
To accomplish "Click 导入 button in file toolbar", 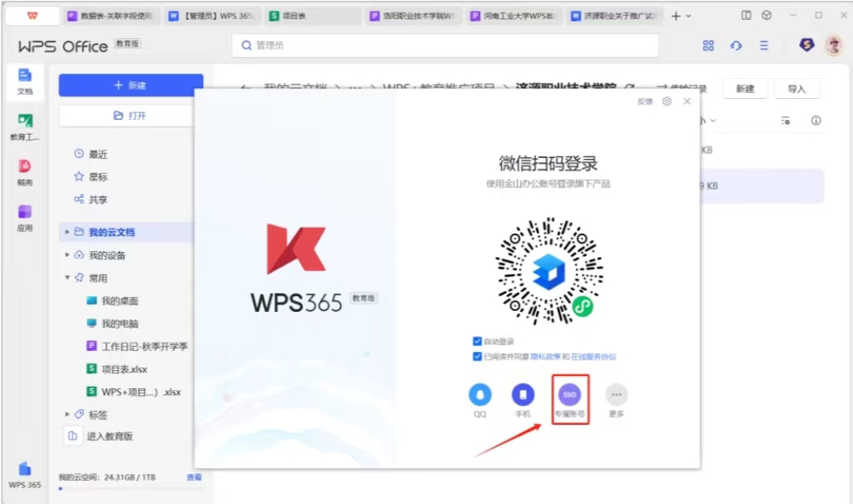I will pyautogui.click(x=797, y=89).
